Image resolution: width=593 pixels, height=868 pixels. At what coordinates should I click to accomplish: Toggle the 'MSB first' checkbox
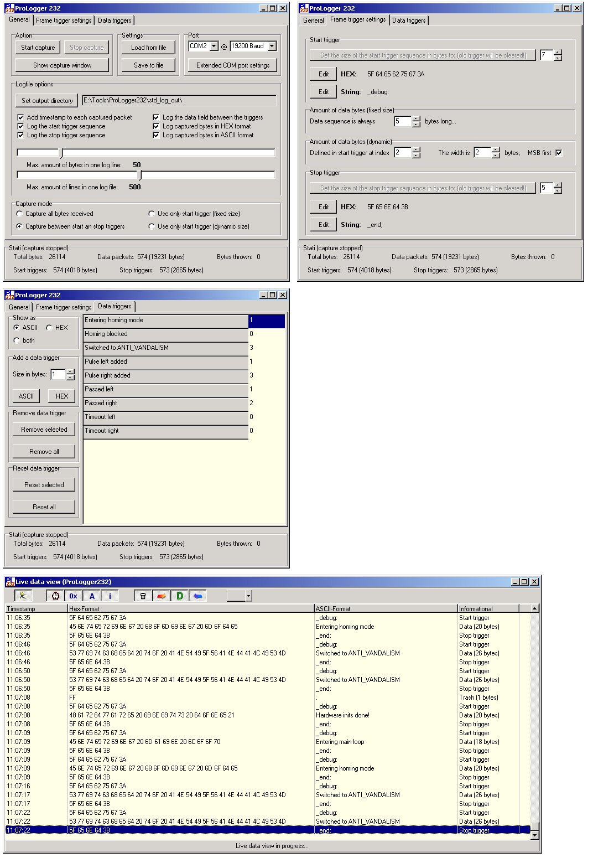559,153
